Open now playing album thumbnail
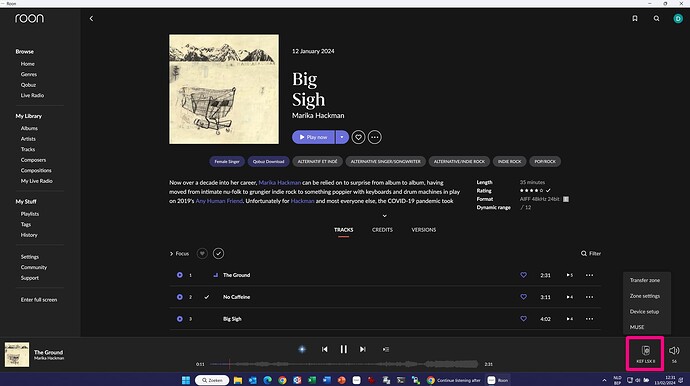The height and width of the screenshot is (386, 690). click(x=17, y=355)
